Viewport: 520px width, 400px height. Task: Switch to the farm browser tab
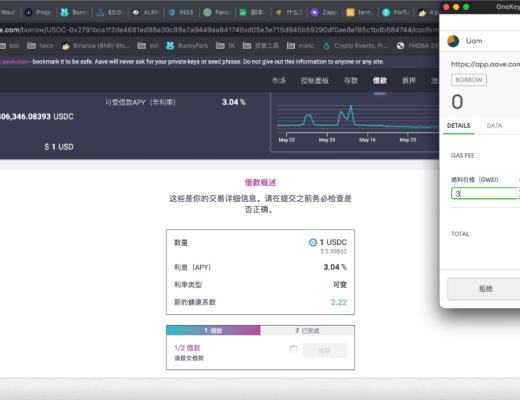pos(360,12)
